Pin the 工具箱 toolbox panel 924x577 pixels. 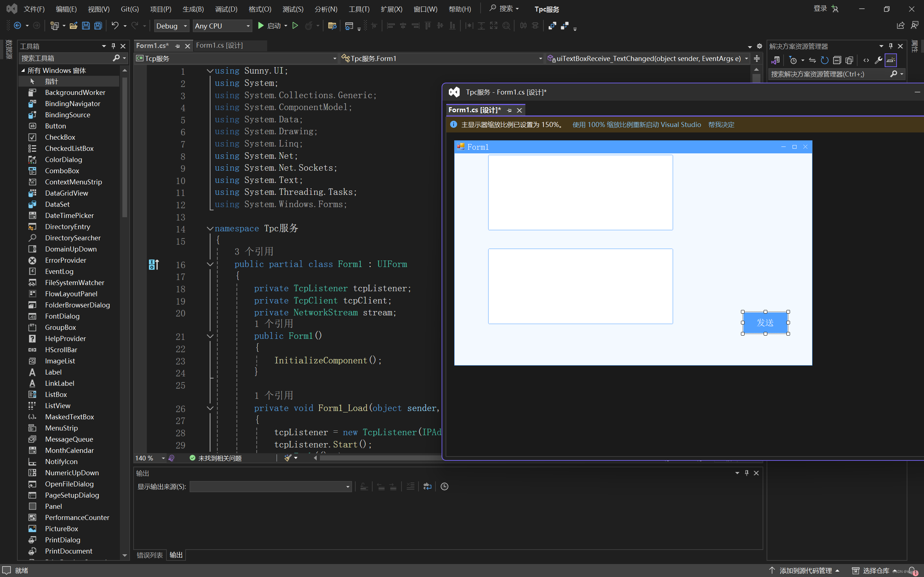pyautogui.click(x=113, y=46)
